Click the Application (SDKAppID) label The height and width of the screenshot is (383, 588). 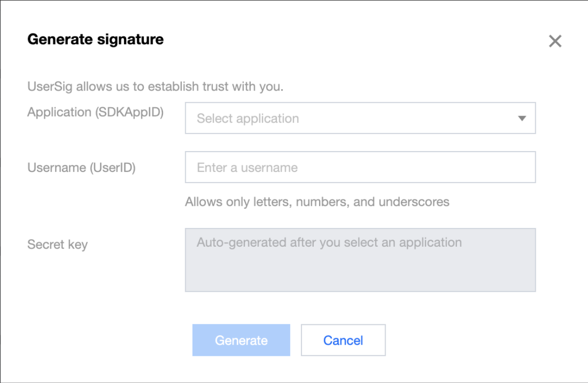tap(95, 112)
